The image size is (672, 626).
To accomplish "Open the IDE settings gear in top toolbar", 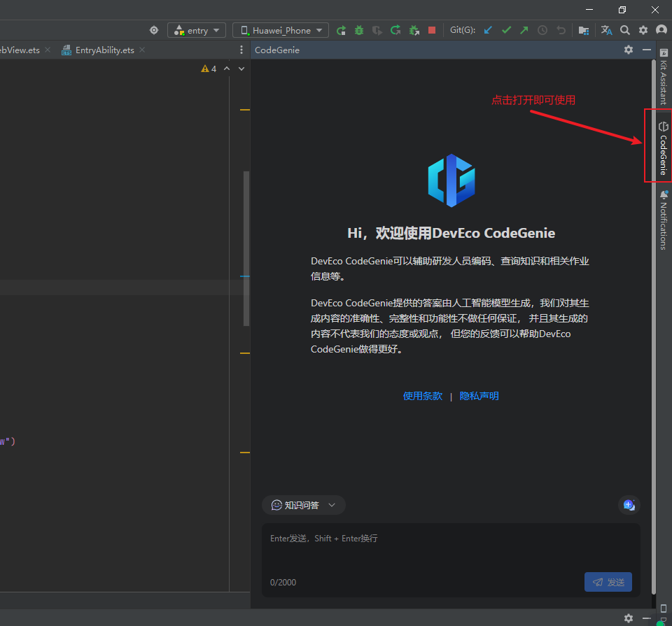I will pyautogui.click(x=643, y=30).
